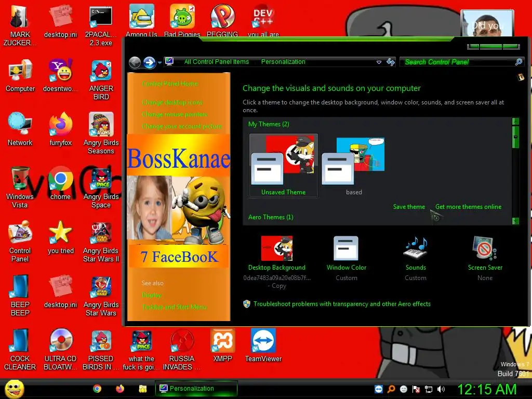Launch ULTRA CD BLOATW disc icon
The width and height of the screenshot is (532, 399).
[60, 350]
